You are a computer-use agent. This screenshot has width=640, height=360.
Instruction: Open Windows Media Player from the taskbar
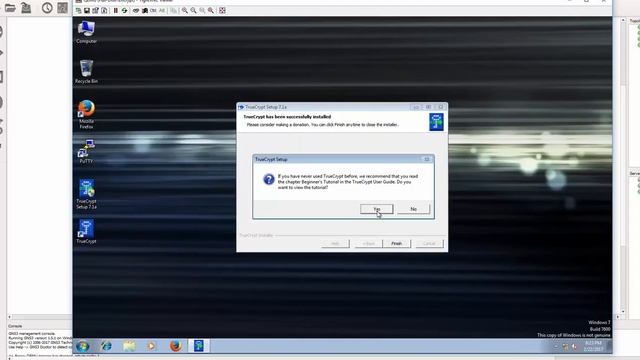click(x=151, y=346)
